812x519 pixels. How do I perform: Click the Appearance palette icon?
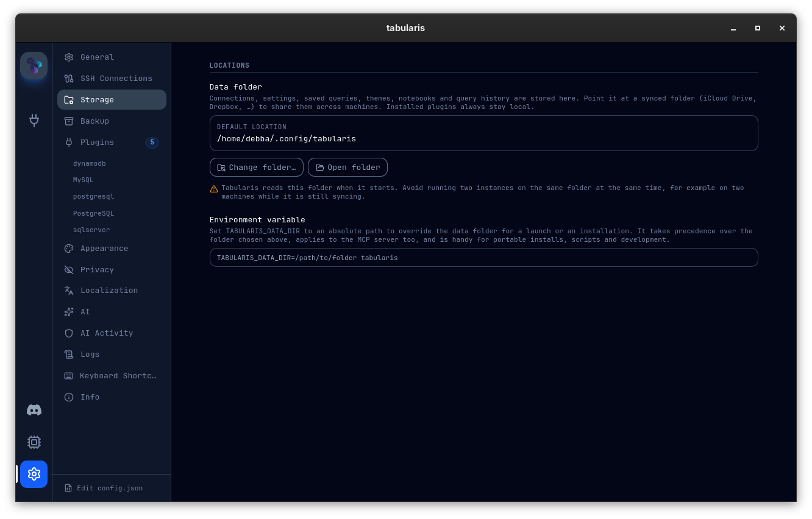pyautogui.click(x=69, y=249)
